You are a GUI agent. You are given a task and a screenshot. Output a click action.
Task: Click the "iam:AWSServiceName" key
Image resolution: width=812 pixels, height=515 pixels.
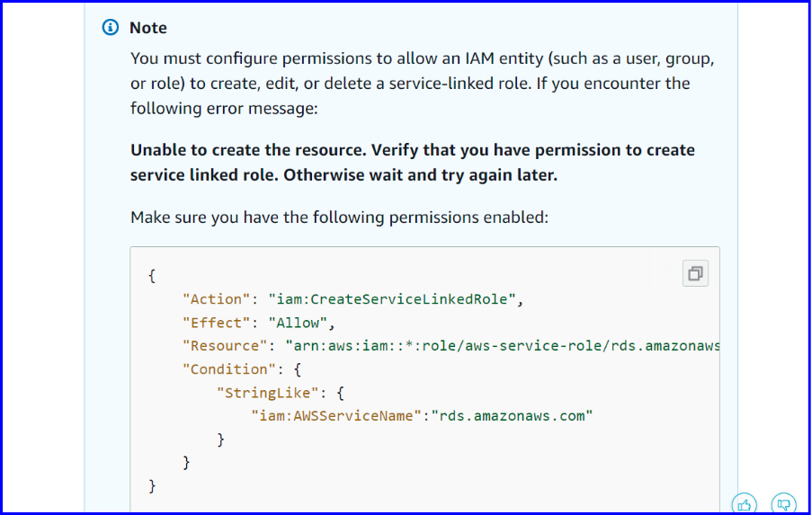pos(336,415)
